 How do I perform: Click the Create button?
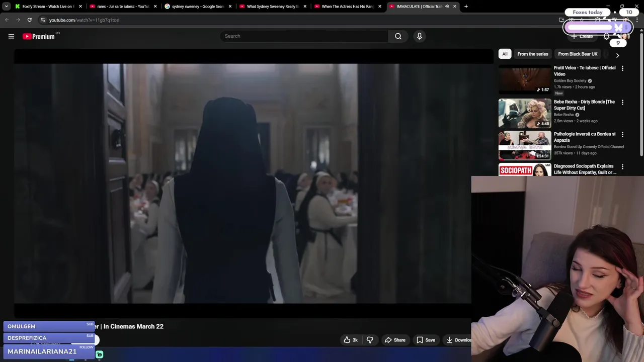coord(582,36)
